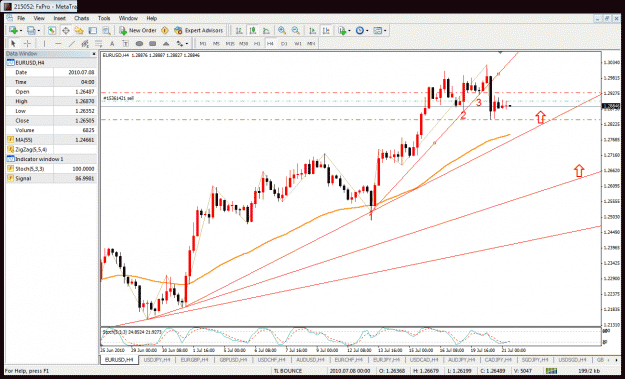The height and width of the screenshot is (379, 625).
Task: Choose the Text Label tool
Action: coord(126,43)
